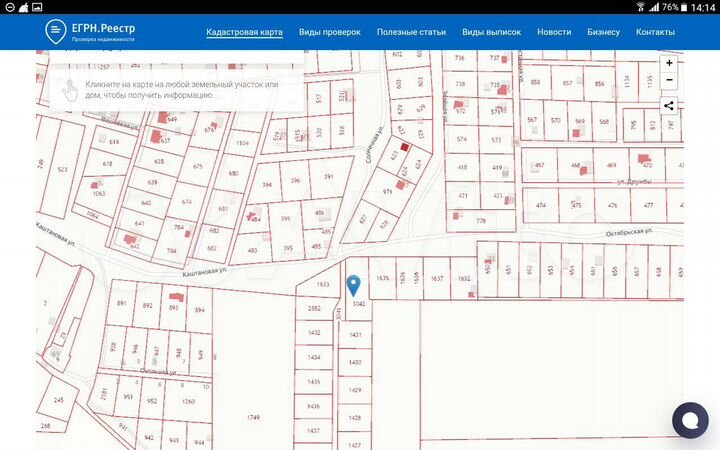
Task: Zoom in the map with plus button
Action: coord(669,63)
